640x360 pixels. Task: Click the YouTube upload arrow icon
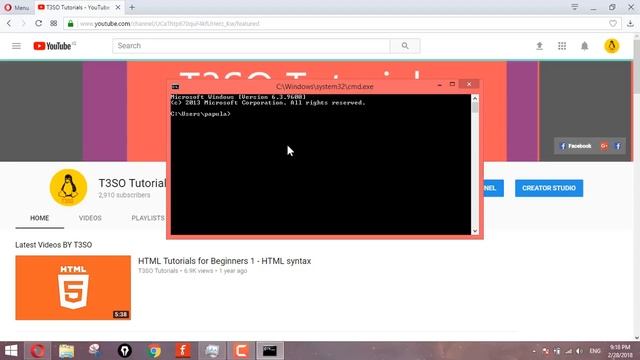tap(539, 46)
